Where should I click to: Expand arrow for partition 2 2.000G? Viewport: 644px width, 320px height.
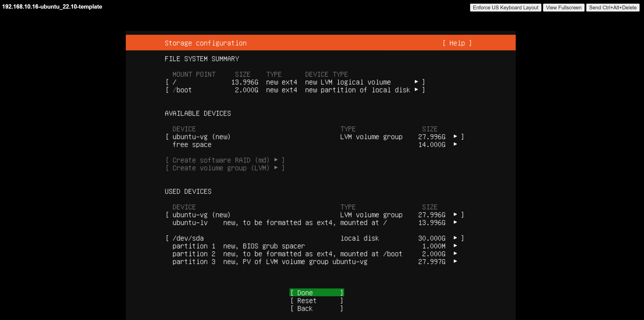(x=455, y=254)
